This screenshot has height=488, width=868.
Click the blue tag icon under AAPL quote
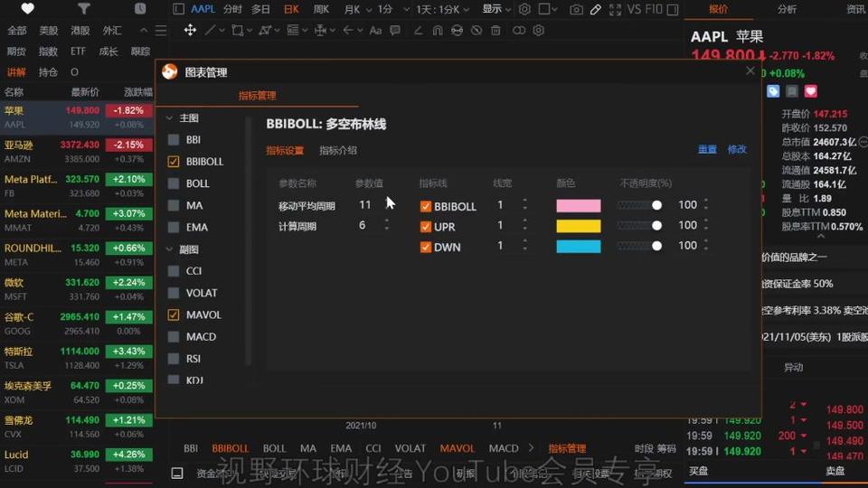(x=773, y=91)
